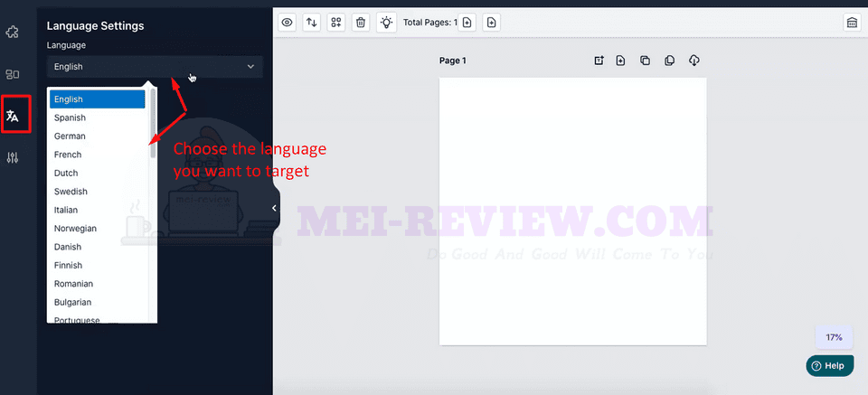Image resolution: width=868 pixels, height=395 pixels.
Task: Choose Romanian from the language list
Action: pos(98,284)
